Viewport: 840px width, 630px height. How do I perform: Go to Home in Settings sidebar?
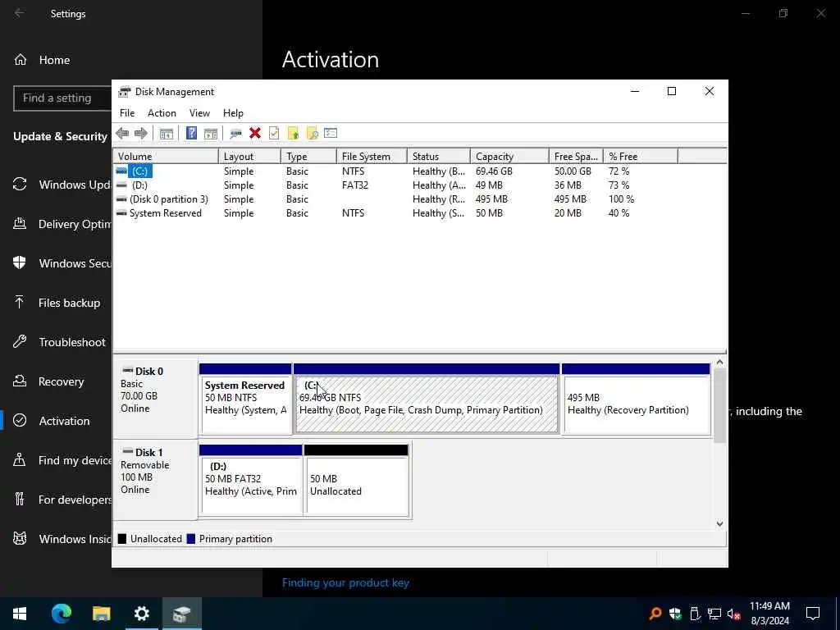coord(54,60)
